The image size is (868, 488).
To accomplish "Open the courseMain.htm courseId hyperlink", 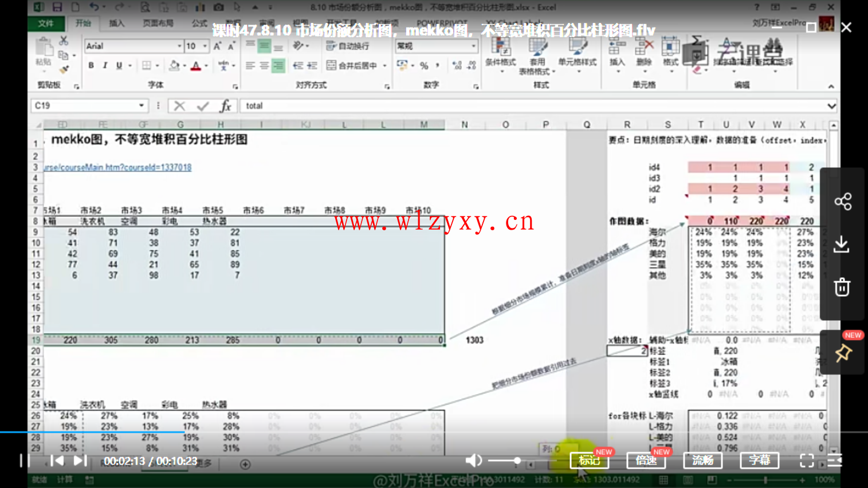I will tap(117, 167).
